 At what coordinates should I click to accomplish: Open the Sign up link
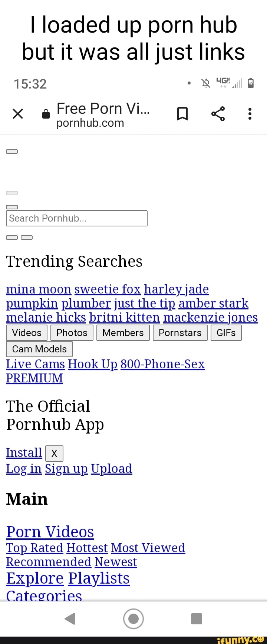pyautogui.click(x=66, y=469)
